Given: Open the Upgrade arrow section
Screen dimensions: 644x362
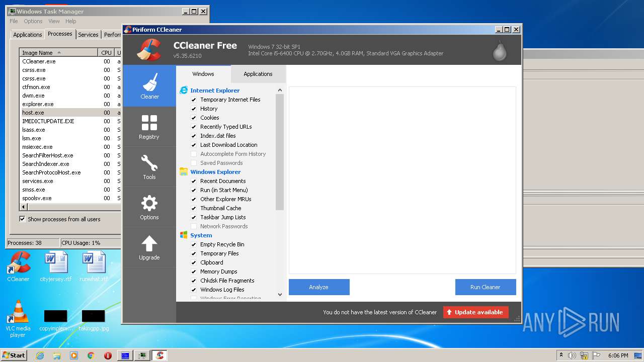Looking at the screenshot, I should coord(149,247).
